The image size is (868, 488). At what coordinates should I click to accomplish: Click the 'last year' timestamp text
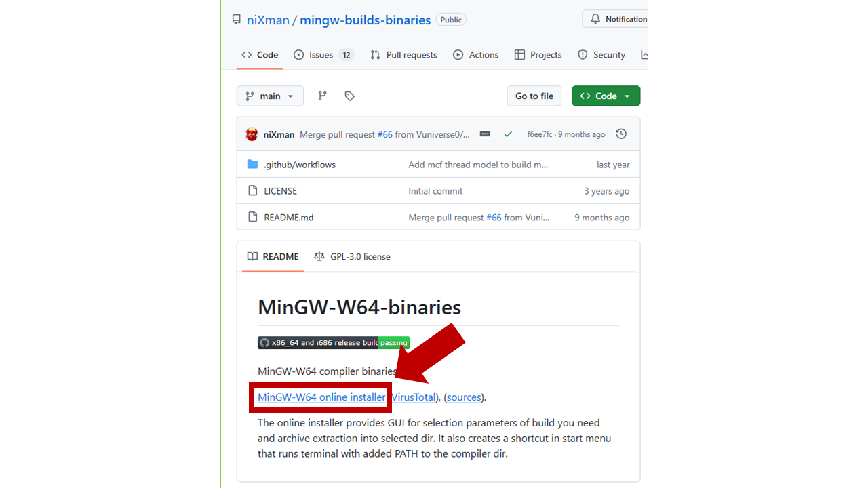(x=613, y=165)
